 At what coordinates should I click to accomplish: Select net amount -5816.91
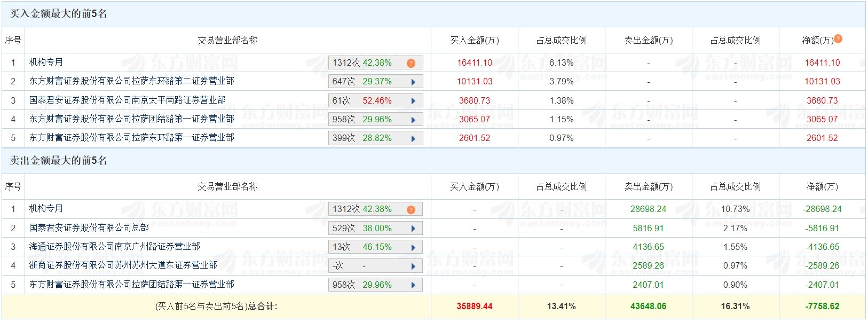coord(822,228)
